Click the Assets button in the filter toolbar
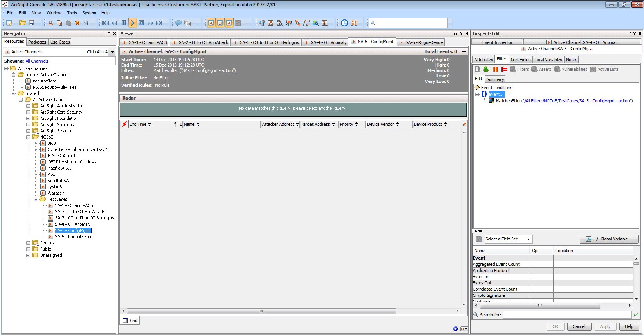 pyautogui.click(x=542, y=69)
